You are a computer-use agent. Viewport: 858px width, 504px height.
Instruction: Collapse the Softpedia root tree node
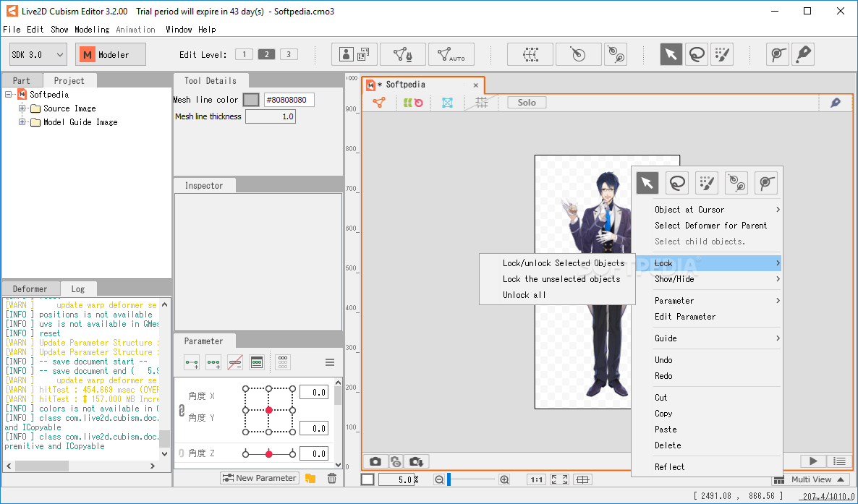point(9,94)
